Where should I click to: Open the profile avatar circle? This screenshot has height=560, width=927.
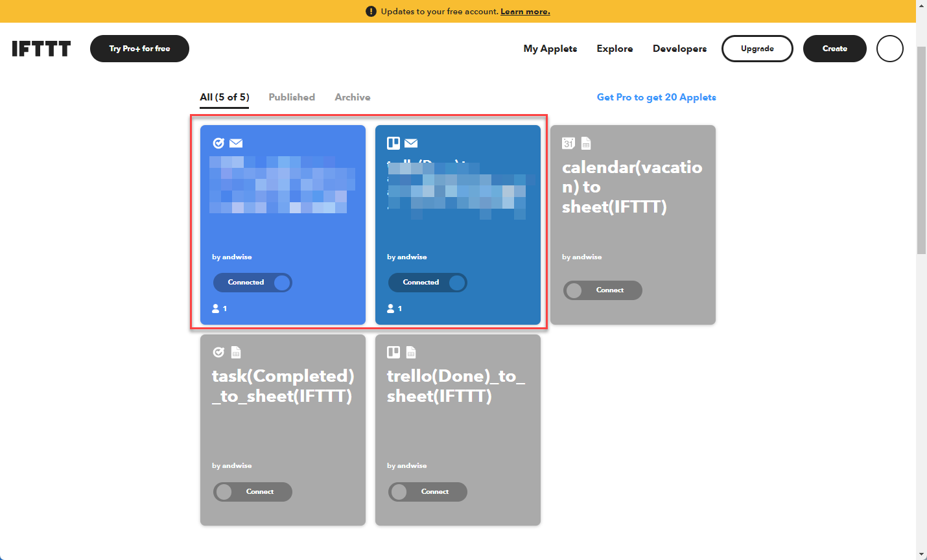[890, 49]
